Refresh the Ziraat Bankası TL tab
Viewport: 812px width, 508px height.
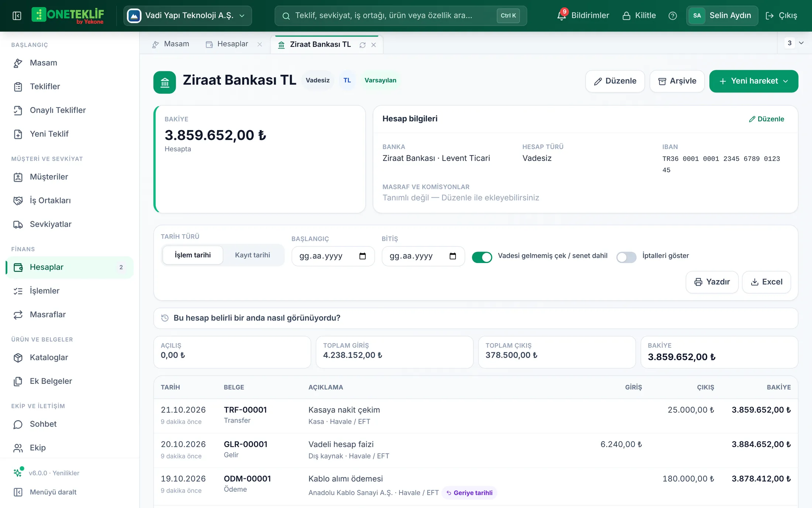[362, 45]
